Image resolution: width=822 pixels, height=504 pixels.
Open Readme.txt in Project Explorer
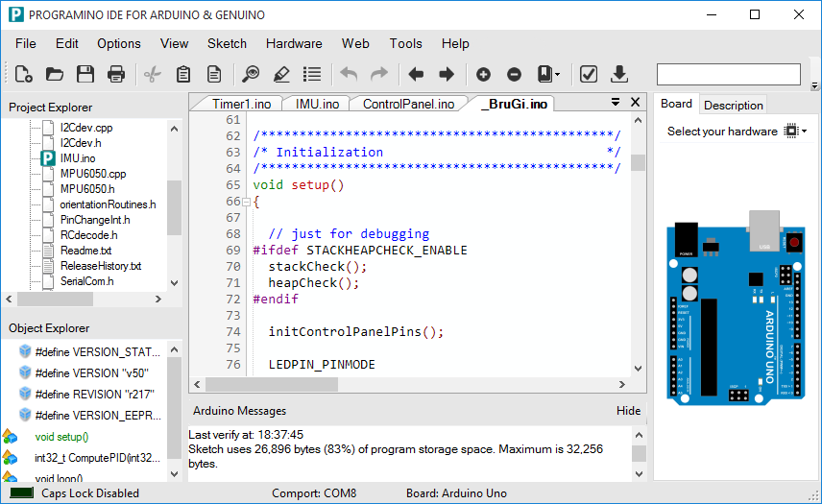tap(85, 251)
